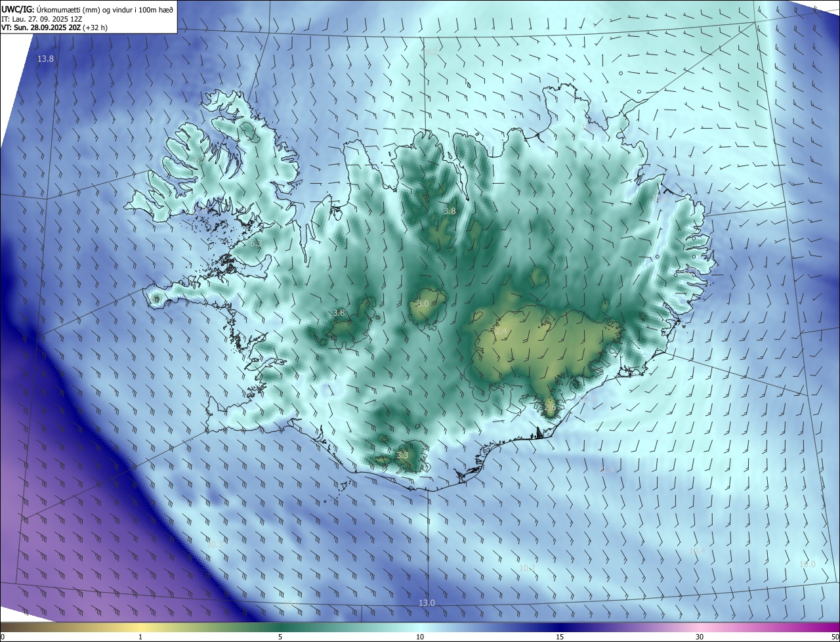Click the 6.3 value in west Iceland
The image size is (840, 642).
(x=256, y=244)
